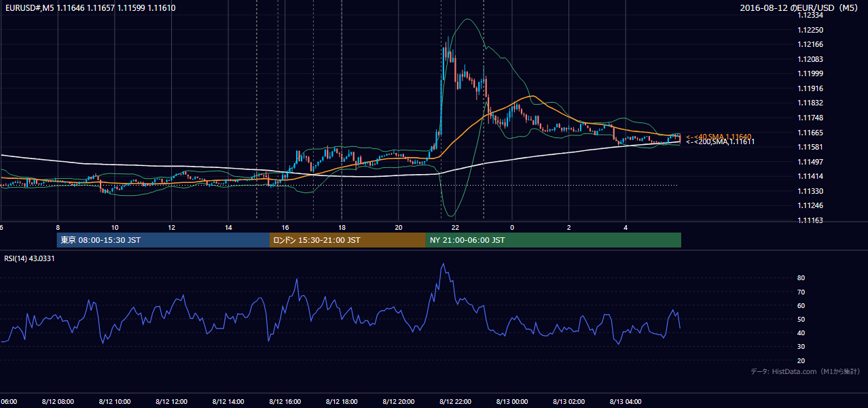Click the 8/12 12:00 time axis label
The width and height of the screenshot is (868, 408).
click(x=171, y=401)
